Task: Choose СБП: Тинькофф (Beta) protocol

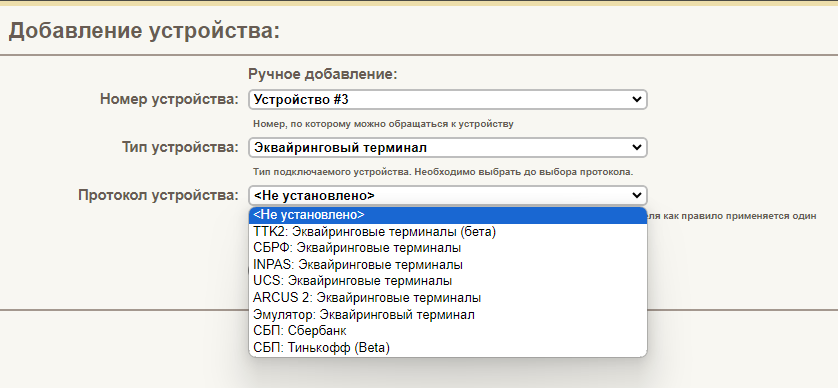Action: pyautogui.click(x=448, y=348)
